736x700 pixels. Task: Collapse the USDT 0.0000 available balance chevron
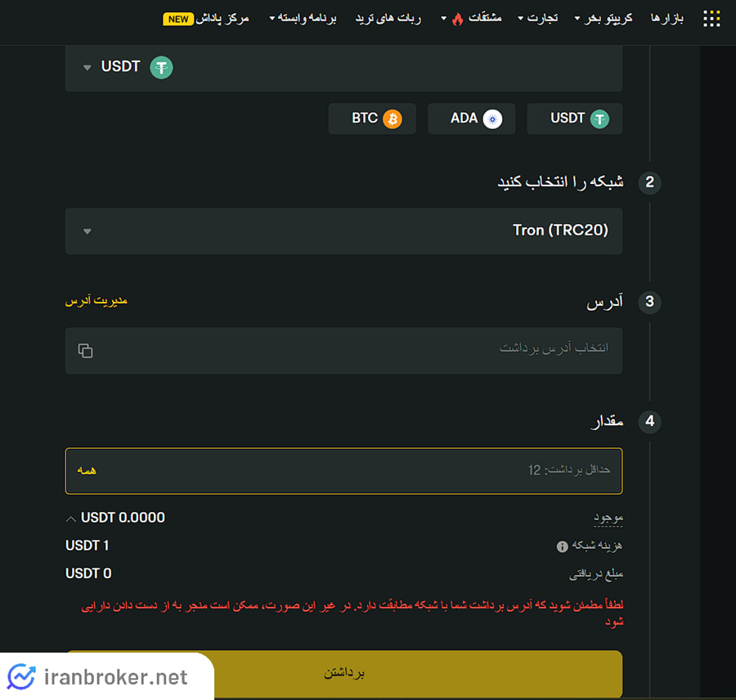pos(71,518)
